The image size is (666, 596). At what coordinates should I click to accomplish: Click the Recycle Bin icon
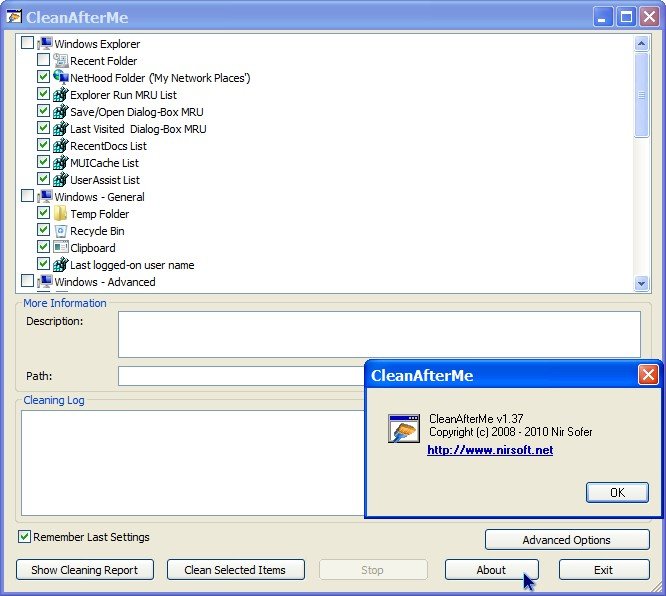[60, 231]
